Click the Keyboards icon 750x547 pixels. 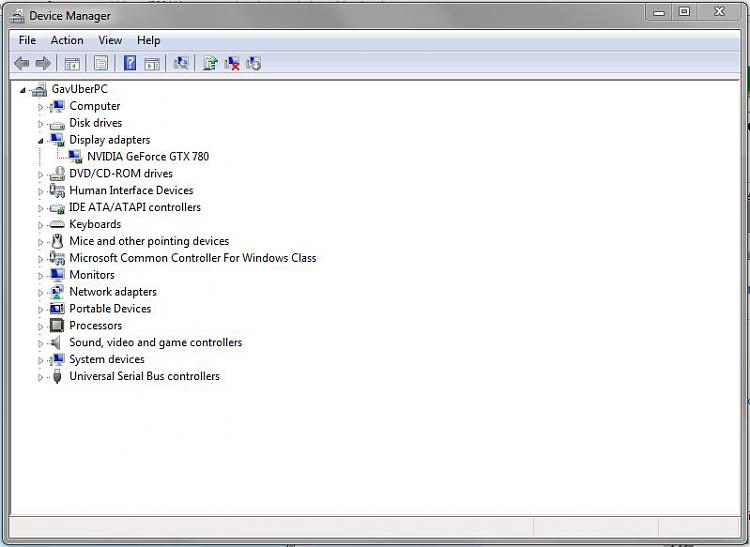(x=57, y=224)
